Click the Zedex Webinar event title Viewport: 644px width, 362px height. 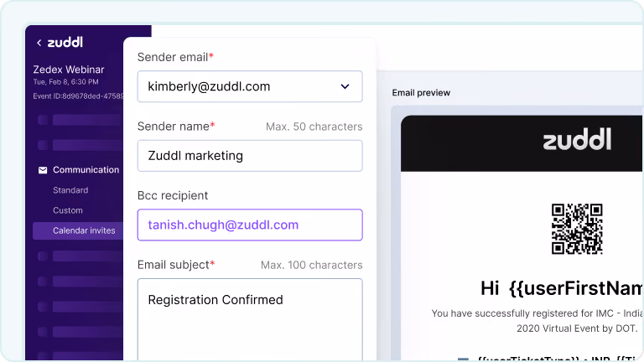pos(69,70)
